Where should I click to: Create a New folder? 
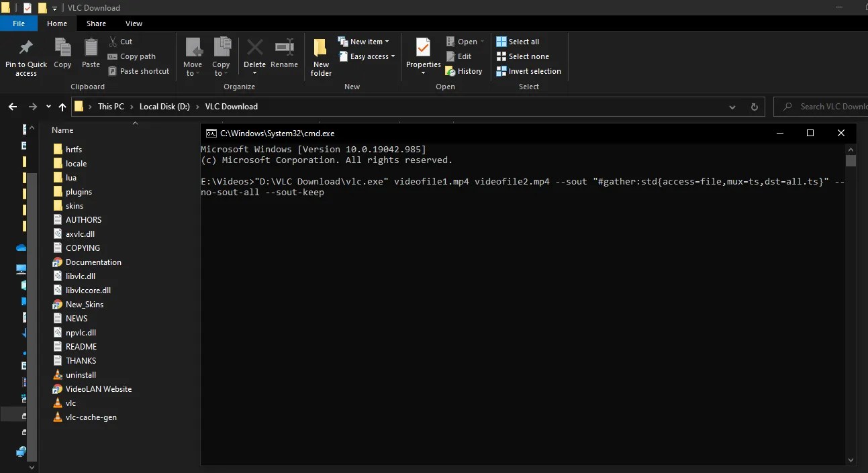pos(321,57)
